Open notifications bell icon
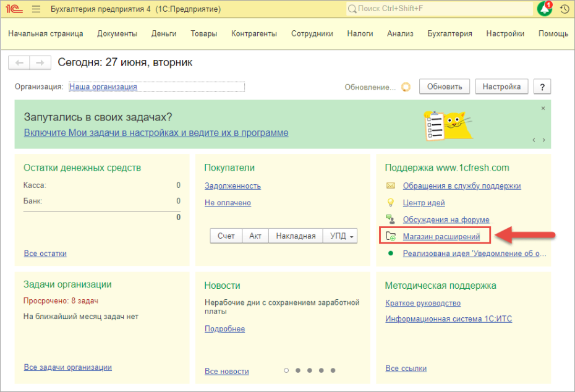Image resolution: width=575 pixels, height=392 pixels. 545,9
